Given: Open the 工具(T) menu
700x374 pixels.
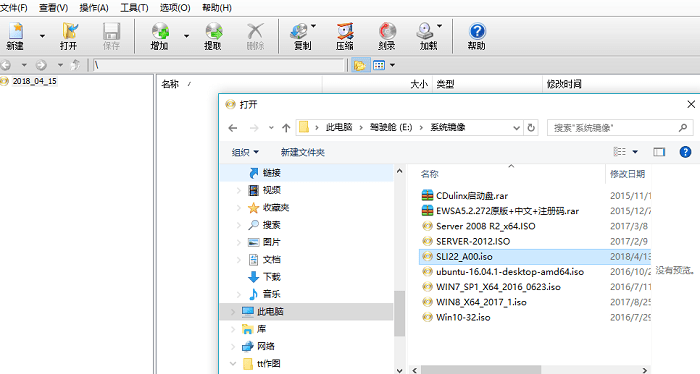Looking at the screenshot, I should (134, 8).
